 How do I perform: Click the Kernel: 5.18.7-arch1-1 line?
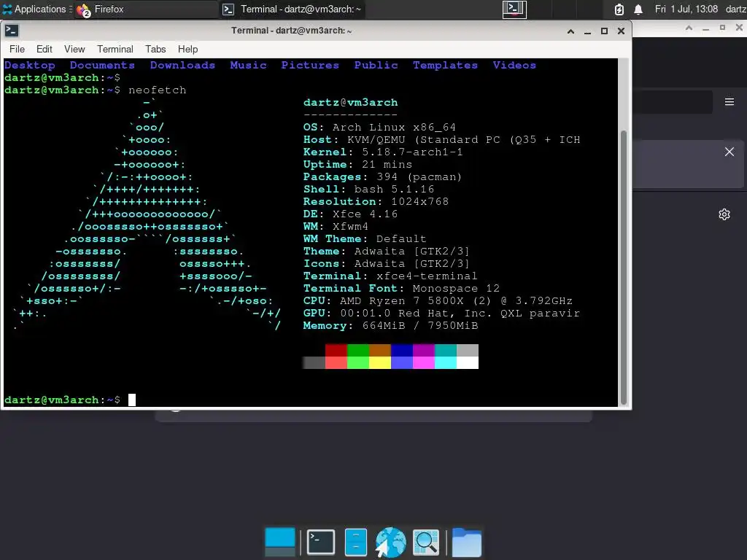pos(383,152)
